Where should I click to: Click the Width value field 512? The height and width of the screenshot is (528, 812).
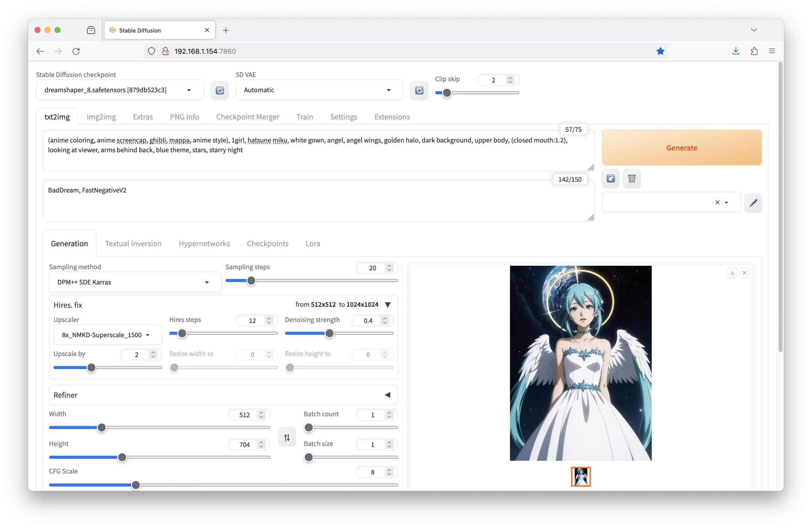[x=245, y=414]
